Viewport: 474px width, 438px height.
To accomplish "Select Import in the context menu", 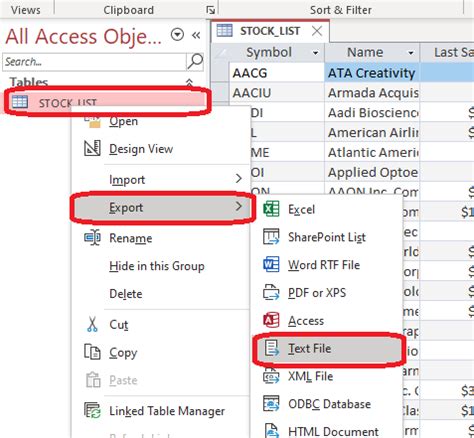I will click(127, 180).
